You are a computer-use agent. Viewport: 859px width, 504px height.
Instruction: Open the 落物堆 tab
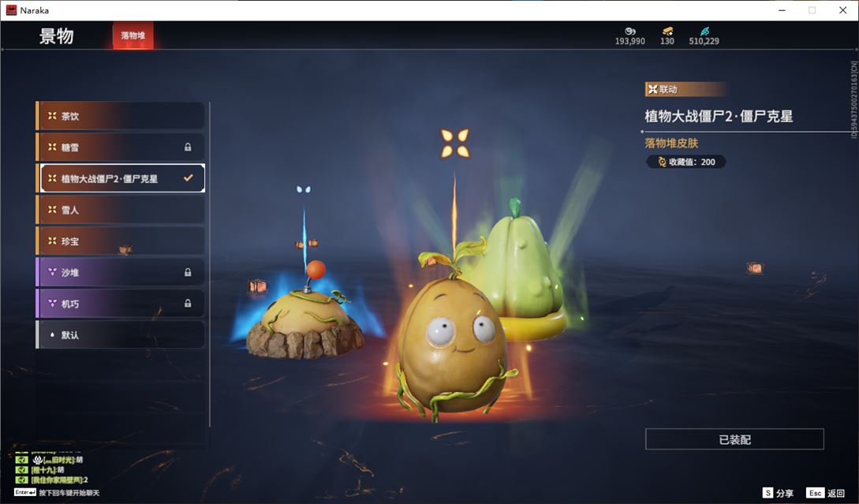point(133,35)
